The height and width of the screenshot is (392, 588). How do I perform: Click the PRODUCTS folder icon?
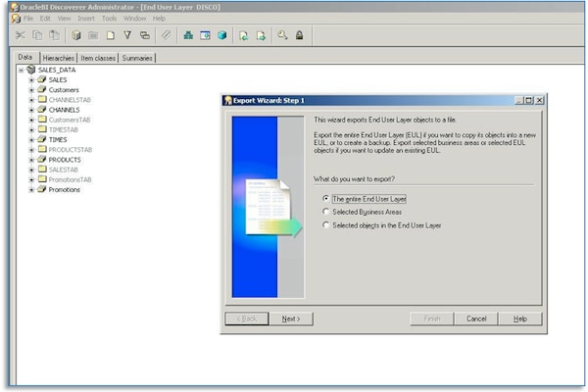coord(42,160)
